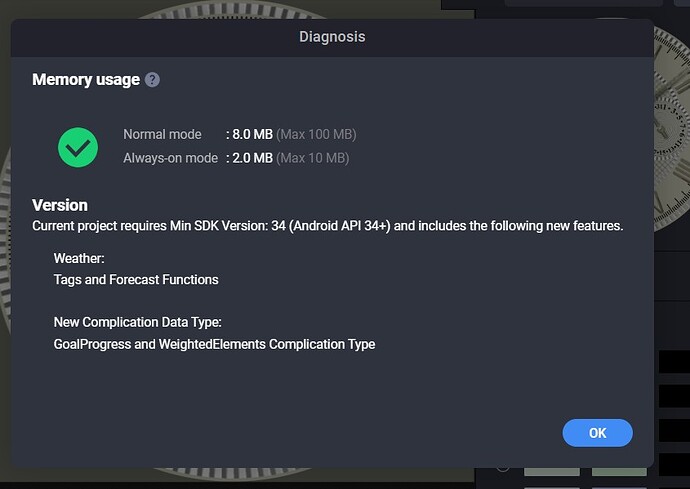Click the '(Max 10 MB)' limit text
Viewport: 690px width, 489px height.
tap(313, 158)
